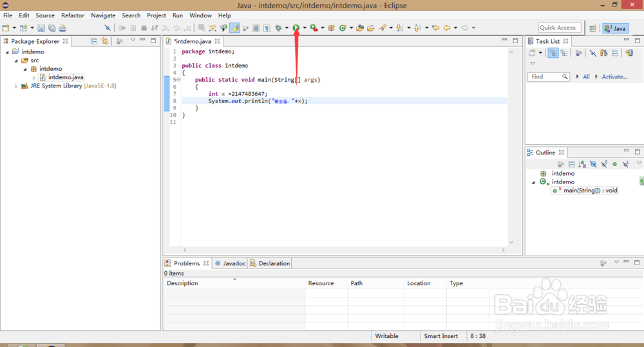Collapse All in Package Explorer
Screen dimensions: 644x347
coord(94,41)
